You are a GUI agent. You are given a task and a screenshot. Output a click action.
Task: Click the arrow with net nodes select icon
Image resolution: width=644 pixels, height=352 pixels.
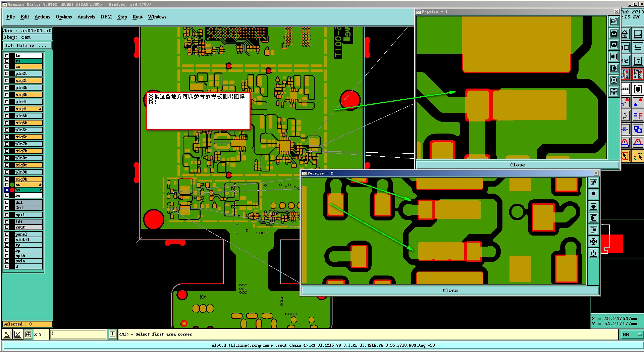tap(638, 156)
